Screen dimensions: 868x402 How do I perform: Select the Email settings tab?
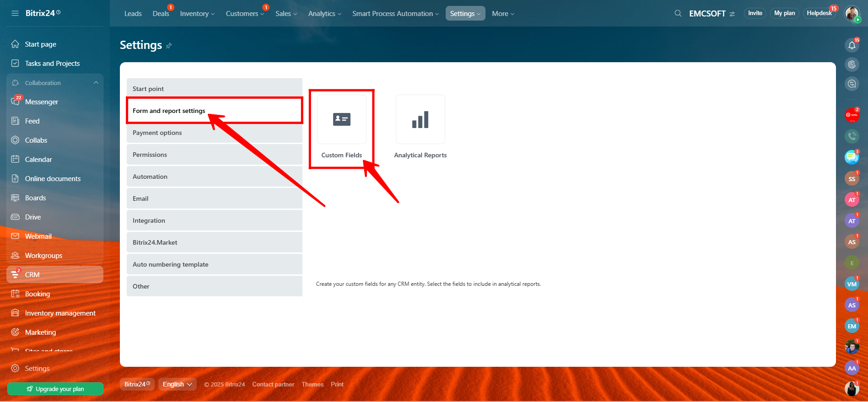click(215, 198)
